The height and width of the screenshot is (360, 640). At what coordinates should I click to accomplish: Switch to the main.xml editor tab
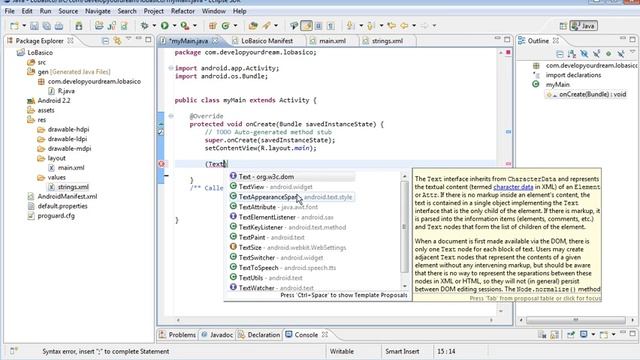(x=332, y=41)
